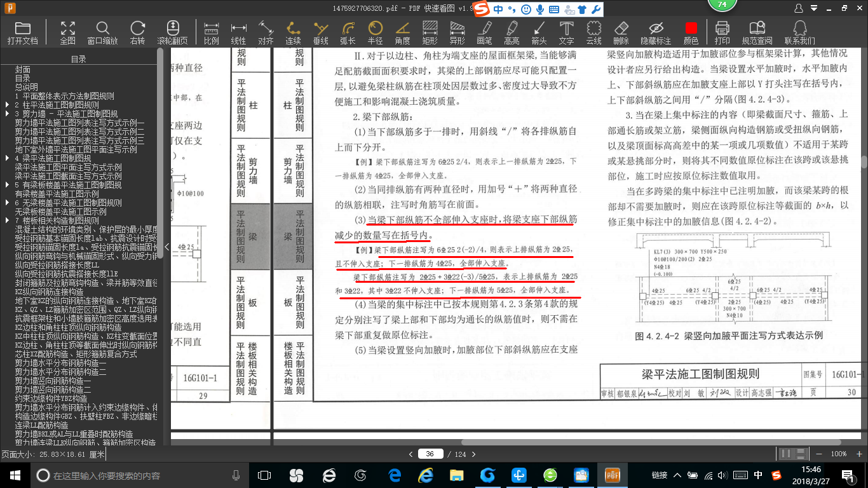This screenshot has width=868, height=488.
Task: Select the 文字 text annotation tool
Action: coord(566,30)
